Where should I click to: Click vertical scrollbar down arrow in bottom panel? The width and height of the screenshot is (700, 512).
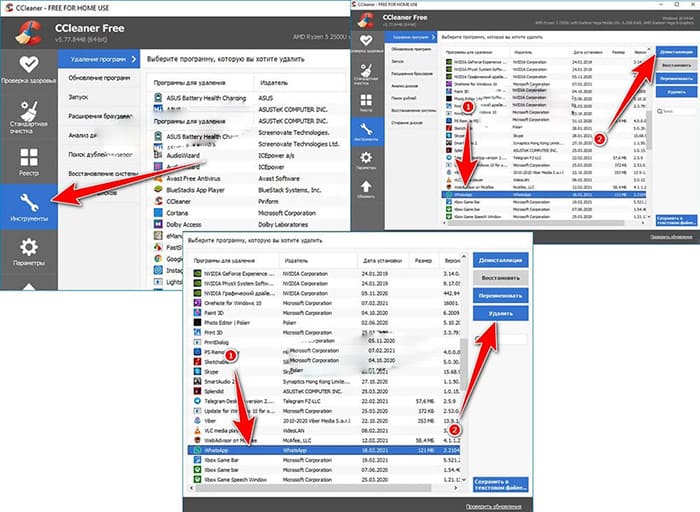[x=464, y=480]
